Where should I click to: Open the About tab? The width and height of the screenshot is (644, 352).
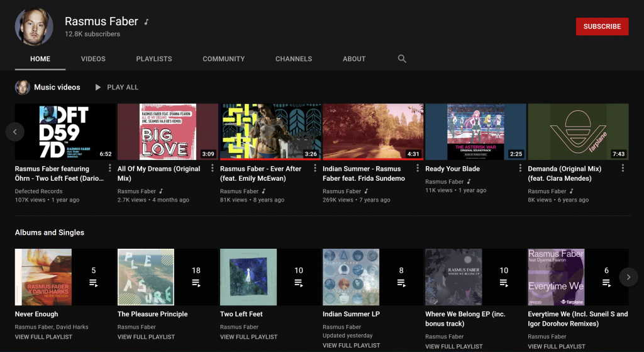click(x=354, y=59)
